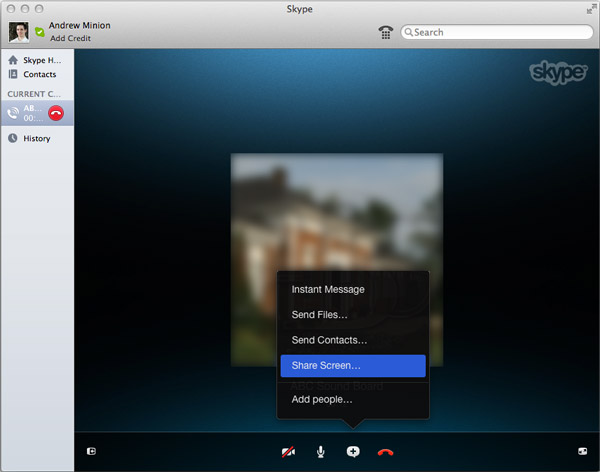The image size is (600, 472).
Task: Open History in the sidebar
Action: (37, 139)
